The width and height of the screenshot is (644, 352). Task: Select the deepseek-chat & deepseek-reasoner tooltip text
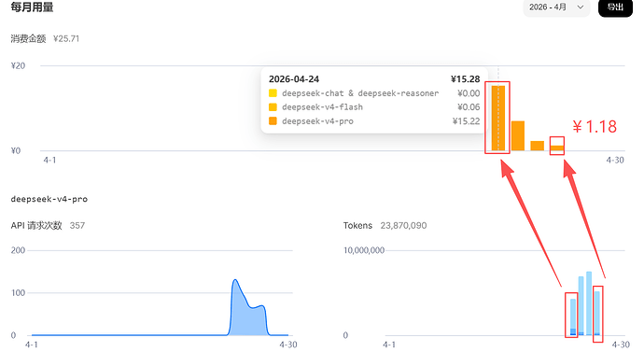pos(360,93)
